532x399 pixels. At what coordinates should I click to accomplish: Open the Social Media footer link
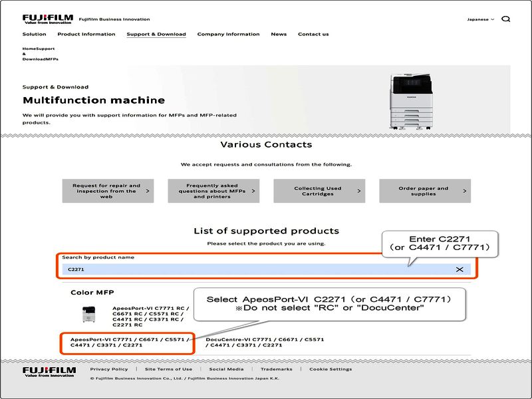226,369
